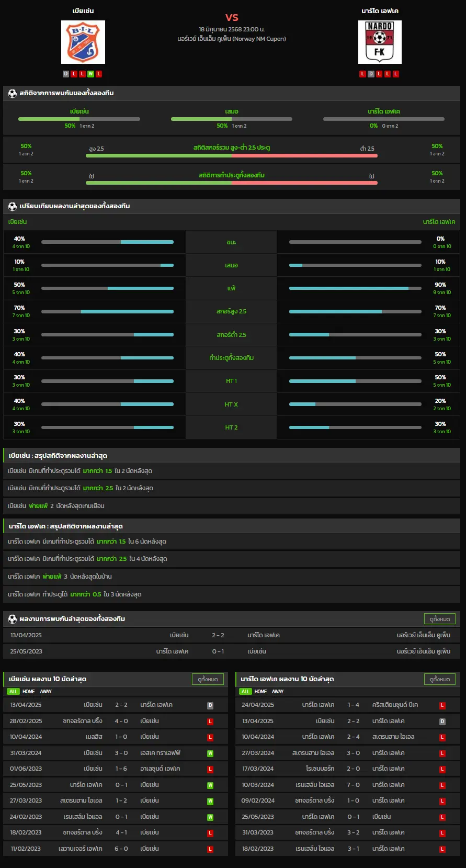Screen dimensions: 466x868
Task: Open view-all button in right last-10 table
Action: (439, 679)
